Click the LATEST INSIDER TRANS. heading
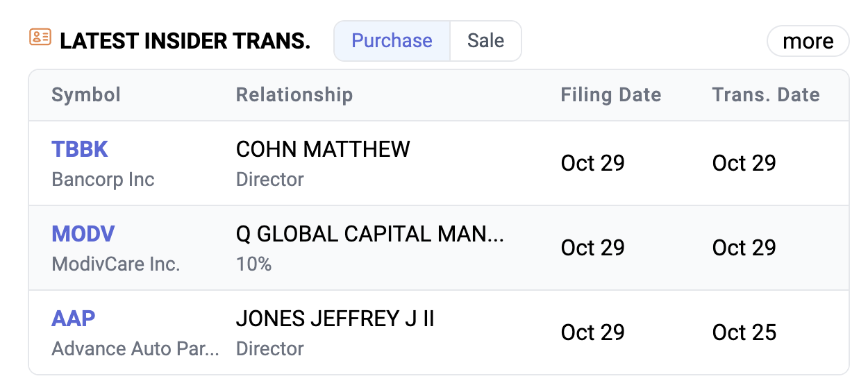This screenshot has width=868, height=390. click(x=185, y=41)
